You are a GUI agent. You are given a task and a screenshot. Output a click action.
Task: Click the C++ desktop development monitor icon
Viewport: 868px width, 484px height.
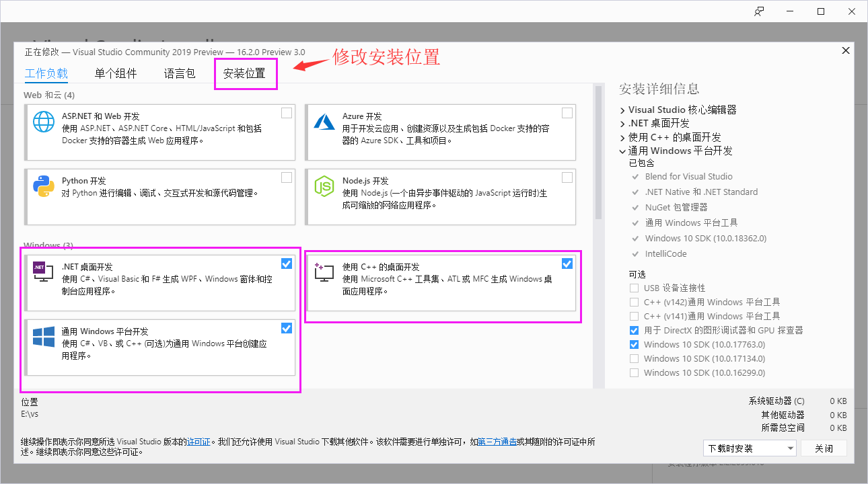(324, 272)
